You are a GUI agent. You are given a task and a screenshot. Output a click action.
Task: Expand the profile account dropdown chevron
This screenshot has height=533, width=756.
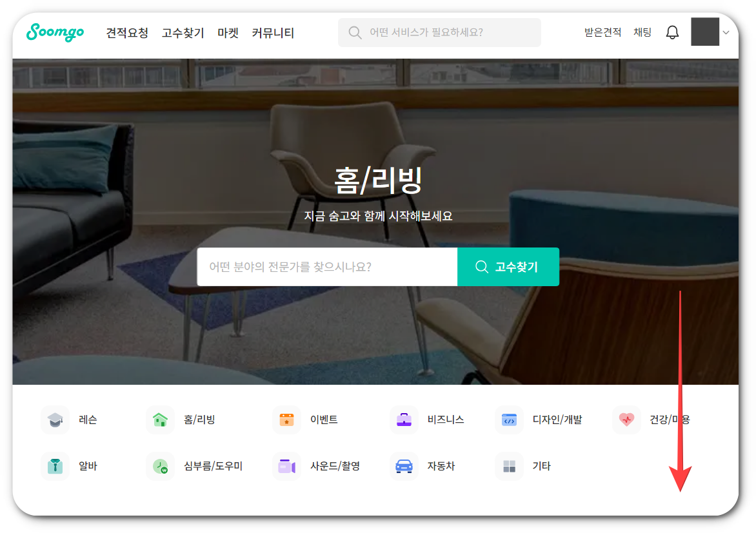pos(726,32)
